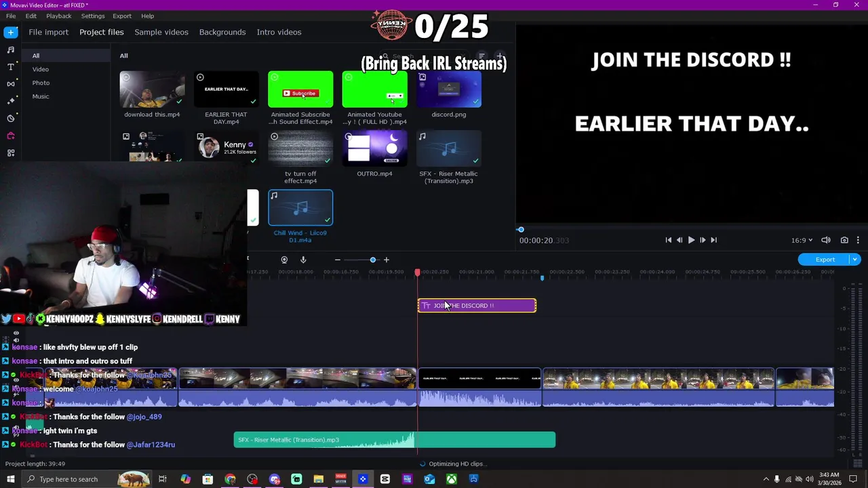Open Task View on the taskbar

click(163, 479)
